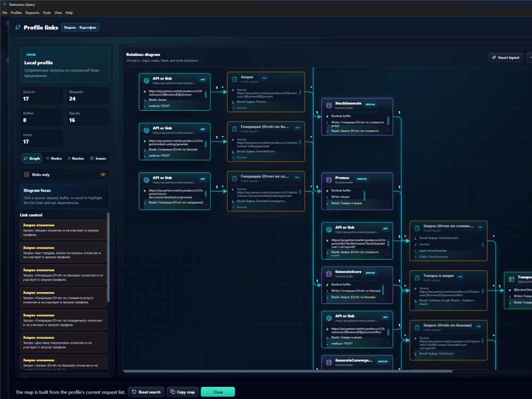The image size is (532, 399).
Task: Click the StockGenerate buffer database icon
Action: [x=329, y=105]
